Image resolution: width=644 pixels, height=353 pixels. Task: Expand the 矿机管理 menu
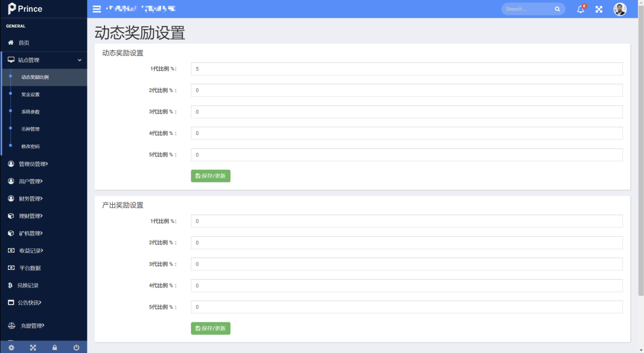click(43, 233)
